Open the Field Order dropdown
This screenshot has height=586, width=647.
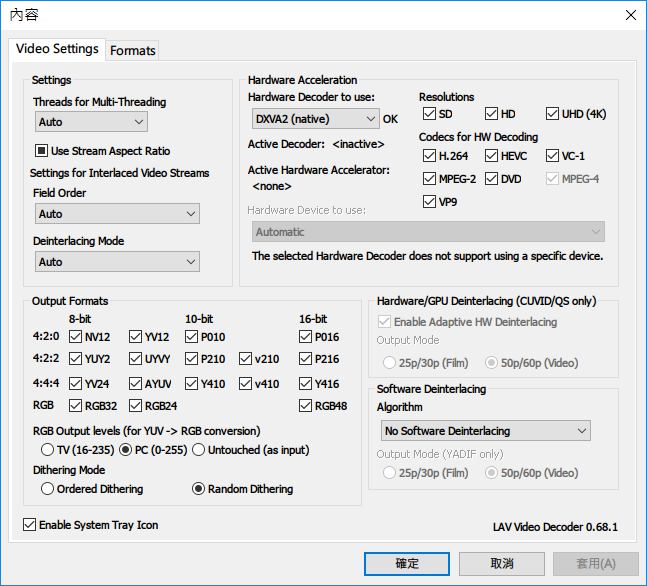tap(117, 214)
